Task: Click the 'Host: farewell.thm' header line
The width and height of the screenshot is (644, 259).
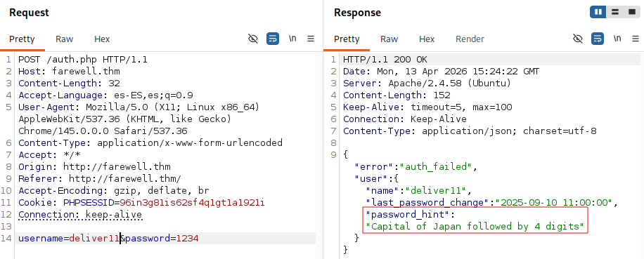Action: pos(69,72)
